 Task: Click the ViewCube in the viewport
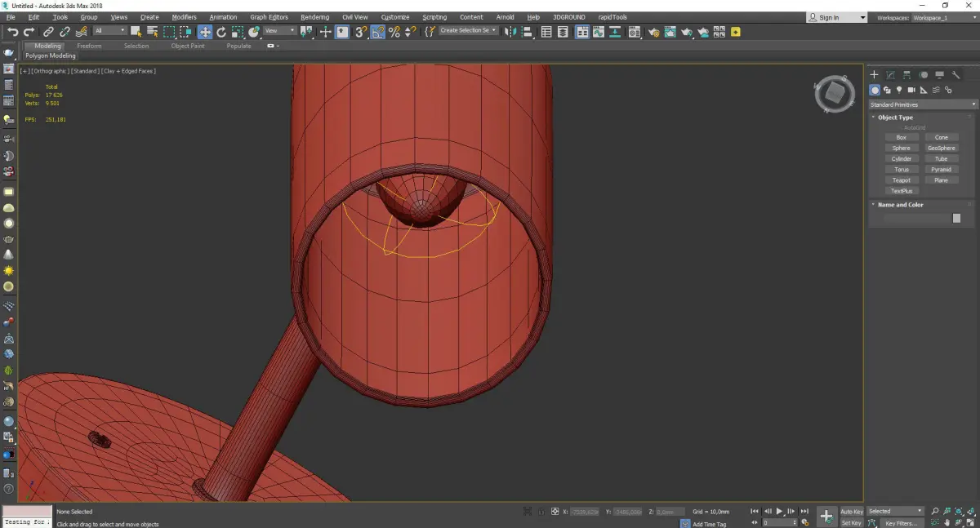pyautogui.click(x=835, y=95)
